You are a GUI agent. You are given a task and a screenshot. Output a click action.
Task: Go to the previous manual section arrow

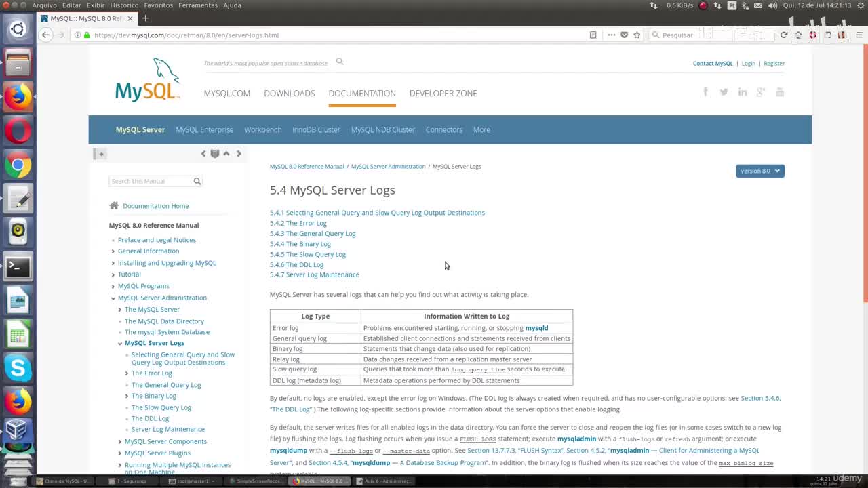coord(203,154)
